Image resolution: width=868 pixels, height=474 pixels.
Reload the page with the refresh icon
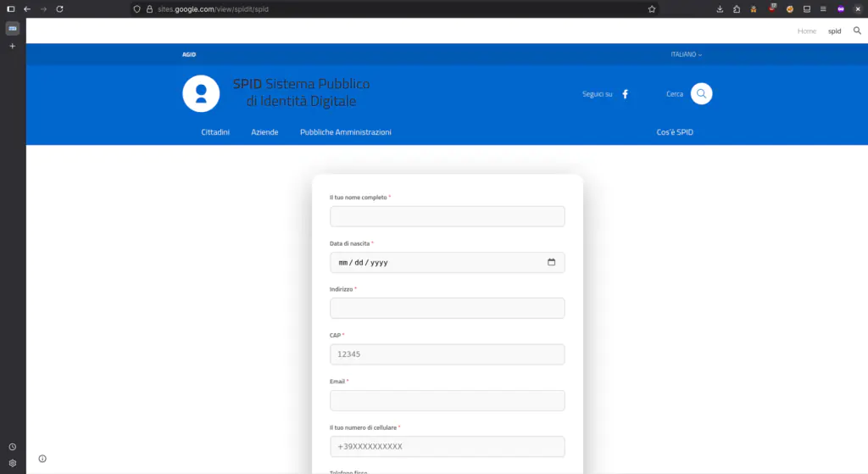click(x=59, y=8)
